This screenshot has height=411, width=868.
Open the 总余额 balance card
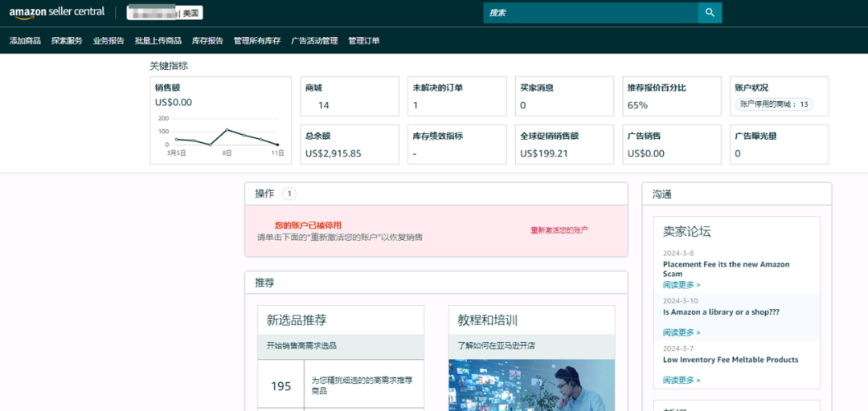350,144
